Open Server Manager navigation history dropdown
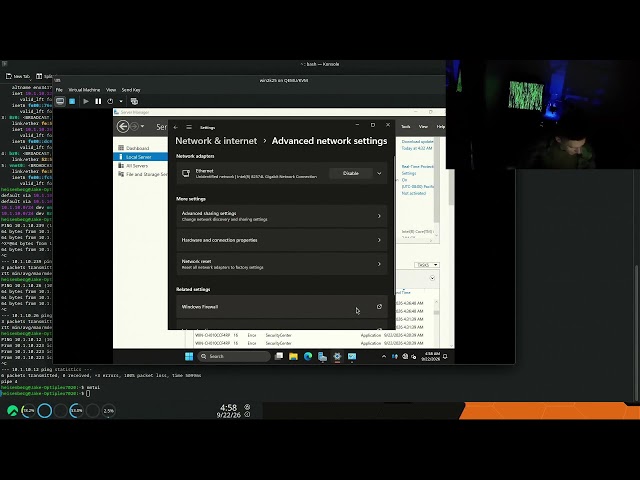Image resolution: width=640 pixels, height=480 pixels. click(x=142, y=127)
